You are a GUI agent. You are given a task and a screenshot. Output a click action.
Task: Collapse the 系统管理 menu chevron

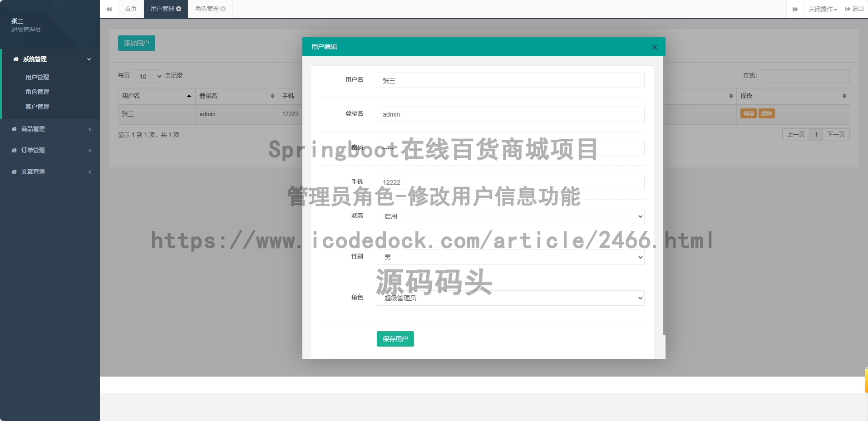[x=89, y=59]
